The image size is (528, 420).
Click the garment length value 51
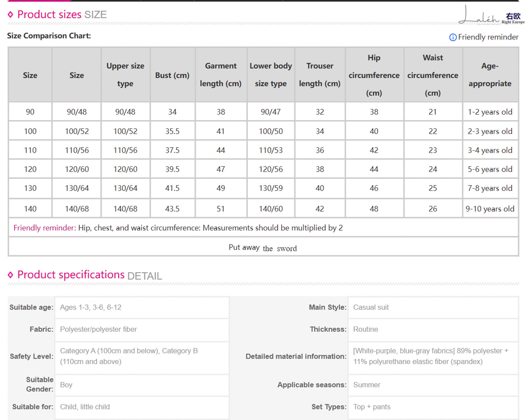221,209
